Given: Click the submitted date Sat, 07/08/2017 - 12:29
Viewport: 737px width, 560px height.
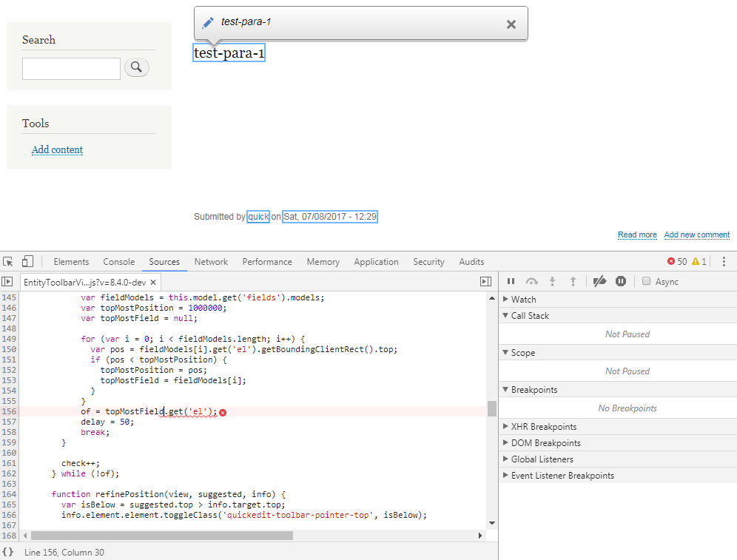Looking at the screenshot, I should tap(330, 217).
